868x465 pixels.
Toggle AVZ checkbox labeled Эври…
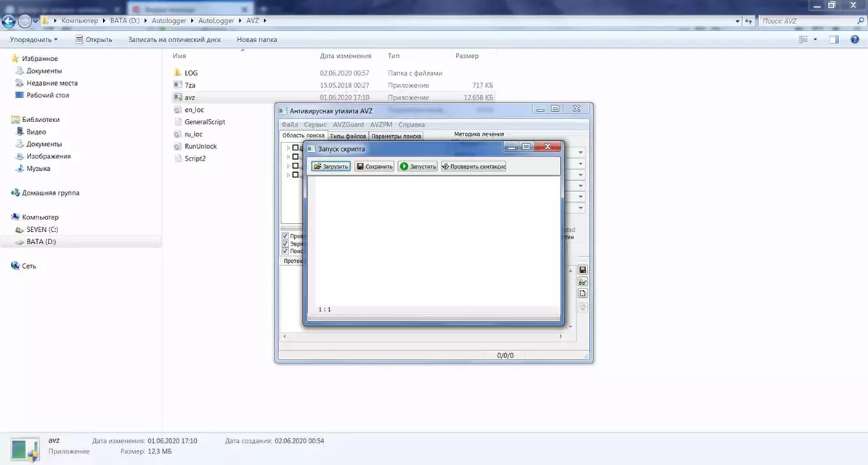click(x=285, y=243)
